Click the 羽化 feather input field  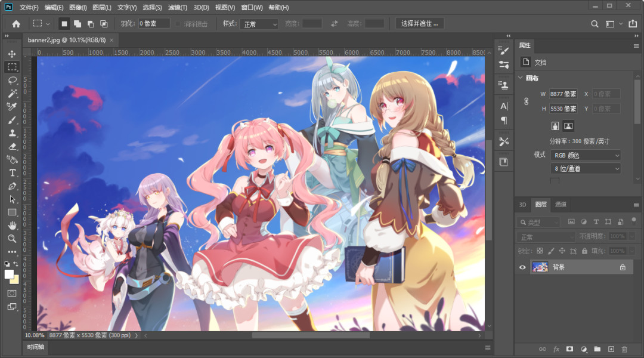[154, 24]
